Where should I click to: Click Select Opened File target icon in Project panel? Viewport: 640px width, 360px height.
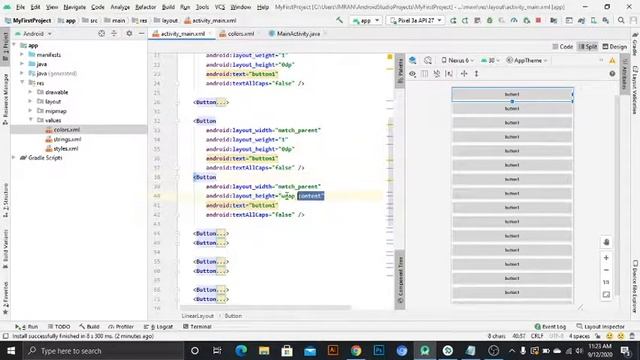point(101,33)
